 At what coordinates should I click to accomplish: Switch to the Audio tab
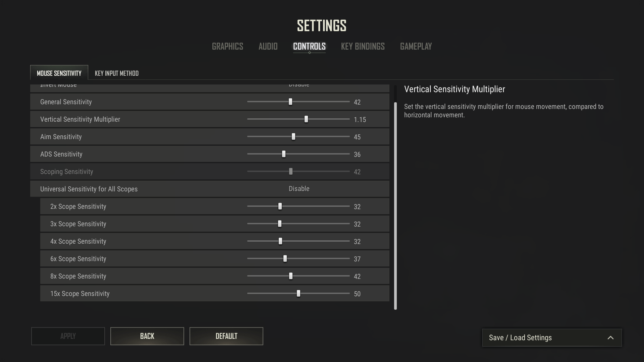coord(268,46)
